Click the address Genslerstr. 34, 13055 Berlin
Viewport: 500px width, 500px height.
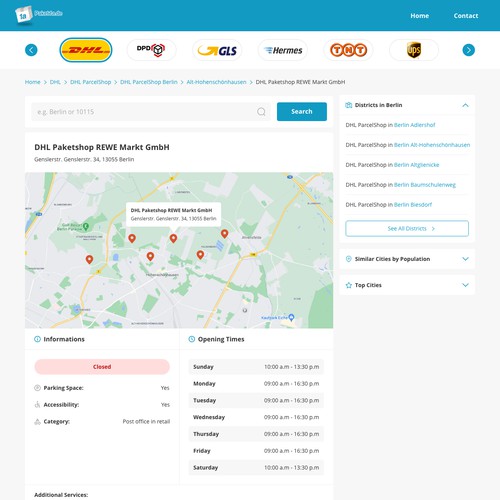click(84, 159)
